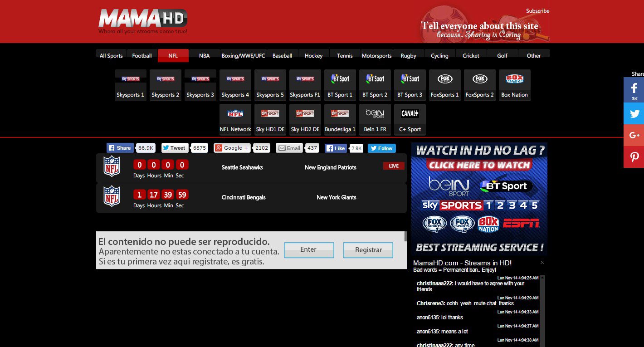Click the Subscribe link in header
The image size is (644, 347).
(537, 11)
